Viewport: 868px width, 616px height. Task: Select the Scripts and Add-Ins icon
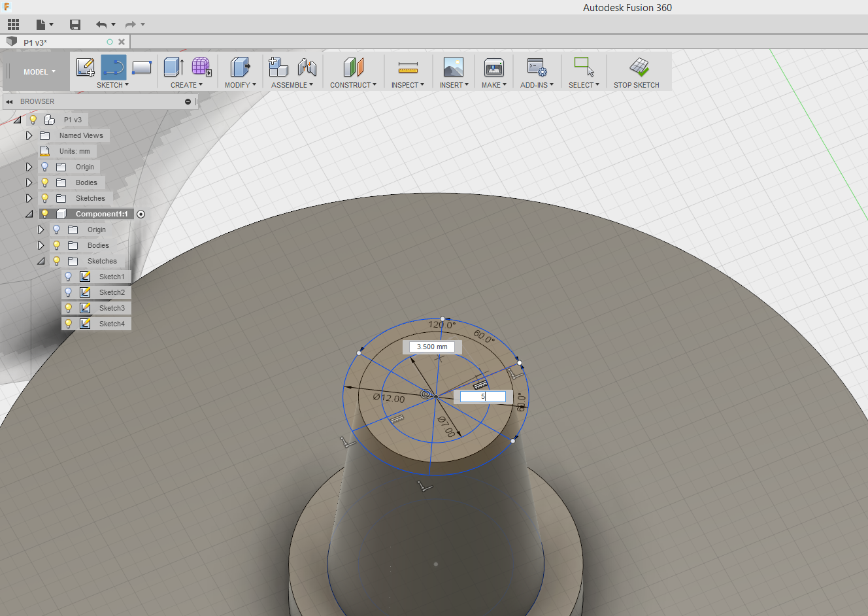pos(537,67)
